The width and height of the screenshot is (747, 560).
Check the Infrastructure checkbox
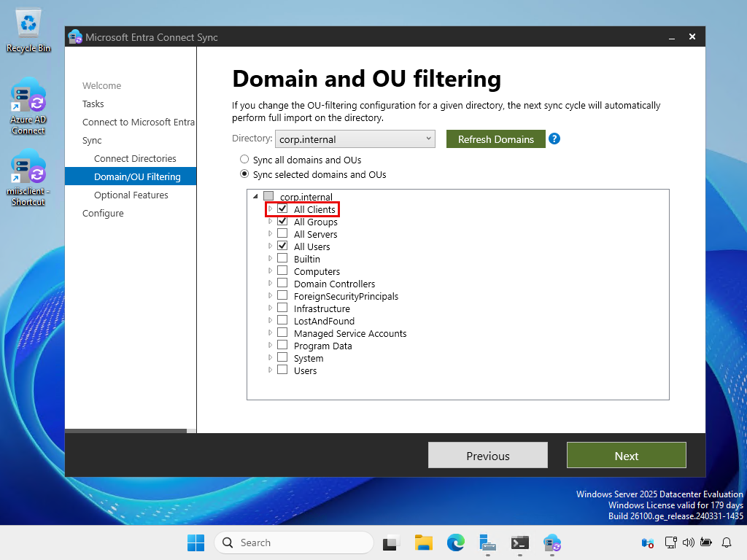(x=282, y=308)
